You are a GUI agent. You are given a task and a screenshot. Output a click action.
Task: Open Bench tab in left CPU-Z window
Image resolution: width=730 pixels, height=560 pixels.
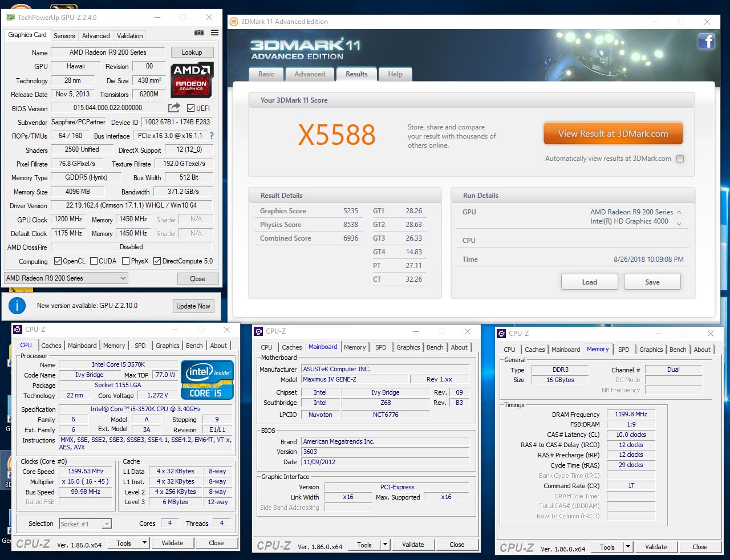tap(194, 346)
